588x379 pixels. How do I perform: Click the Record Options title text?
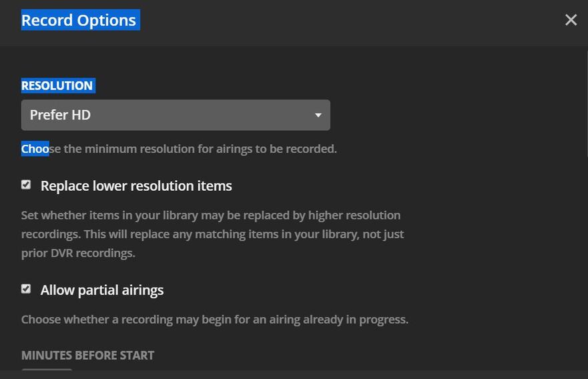(79, 21)
